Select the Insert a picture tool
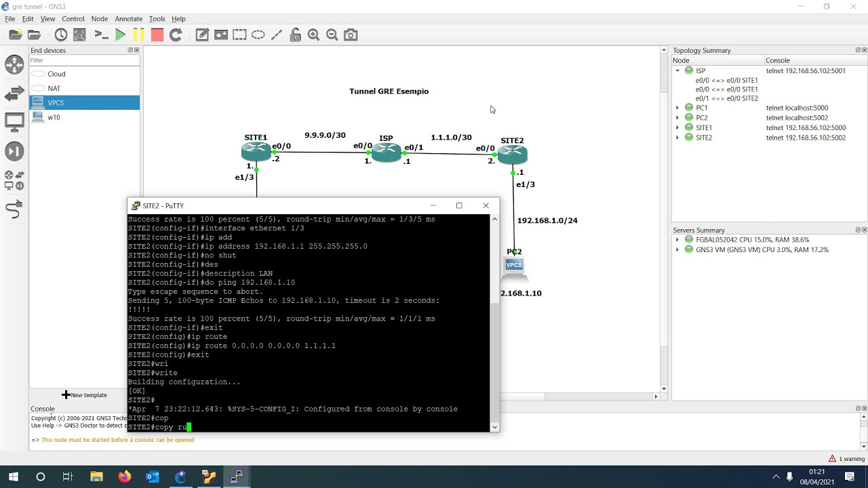 click(x=220, y=35)
